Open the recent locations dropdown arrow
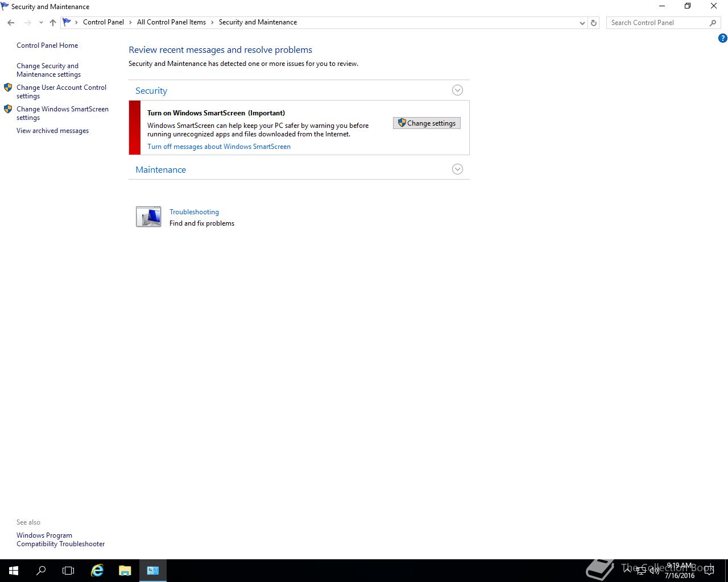Image resolution: width=728 pixels, height=582 pixels. click(x=41, y=23)
